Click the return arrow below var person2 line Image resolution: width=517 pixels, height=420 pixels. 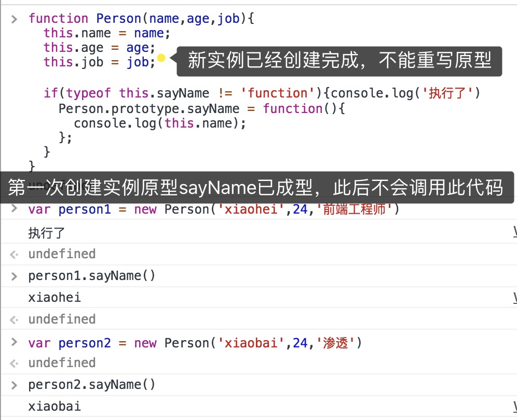click(15, 363)
